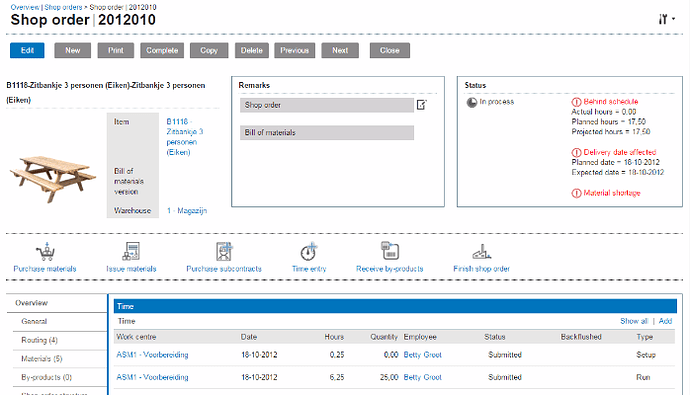Image resolution: width=690 pixels, height=395 pixels.
Task: Open the Time entry stopwatch icon
Action: tap(309, 252)
